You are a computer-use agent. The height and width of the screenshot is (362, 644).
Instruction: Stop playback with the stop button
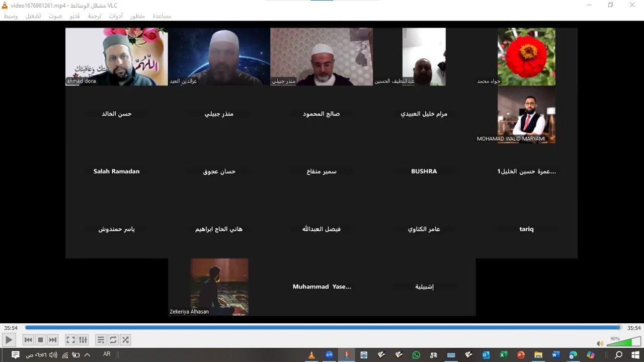tap(41, 340)
